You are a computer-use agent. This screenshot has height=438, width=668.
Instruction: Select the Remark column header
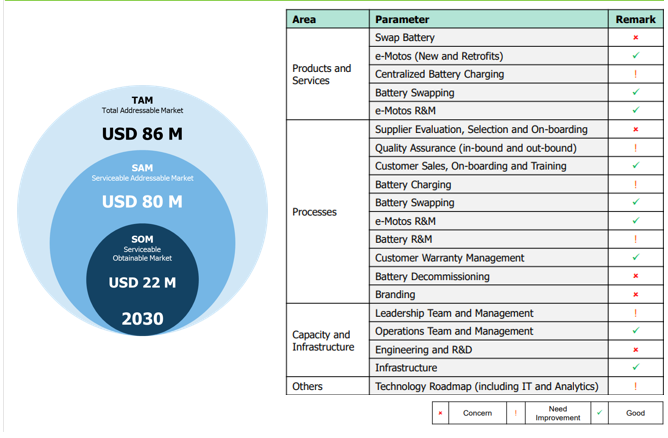click(x=636, y=19)
